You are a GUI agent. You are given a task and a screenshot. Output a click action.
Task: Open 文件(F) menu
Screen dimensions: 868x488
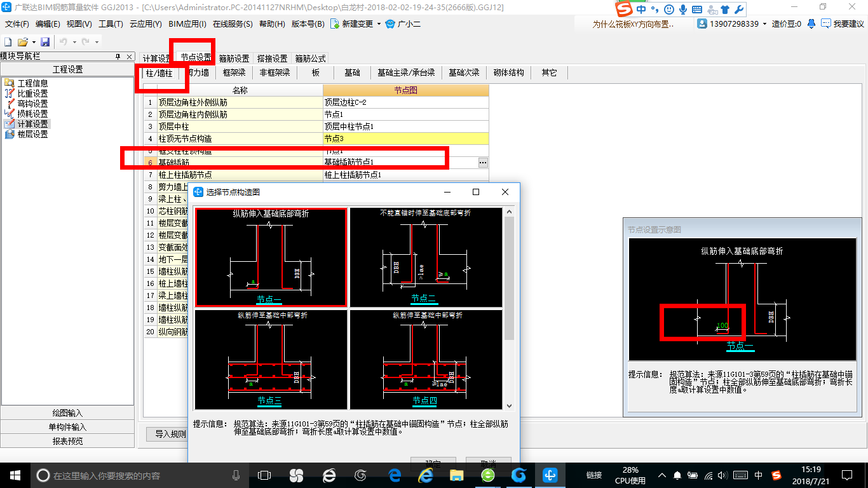tap(17, 24)
